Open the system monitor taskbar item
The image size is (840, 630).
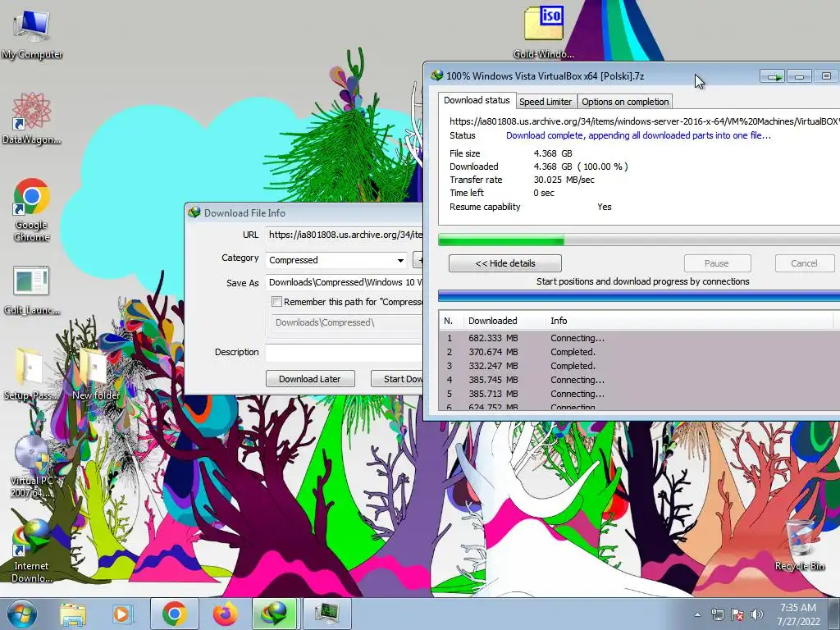point(327,614)
